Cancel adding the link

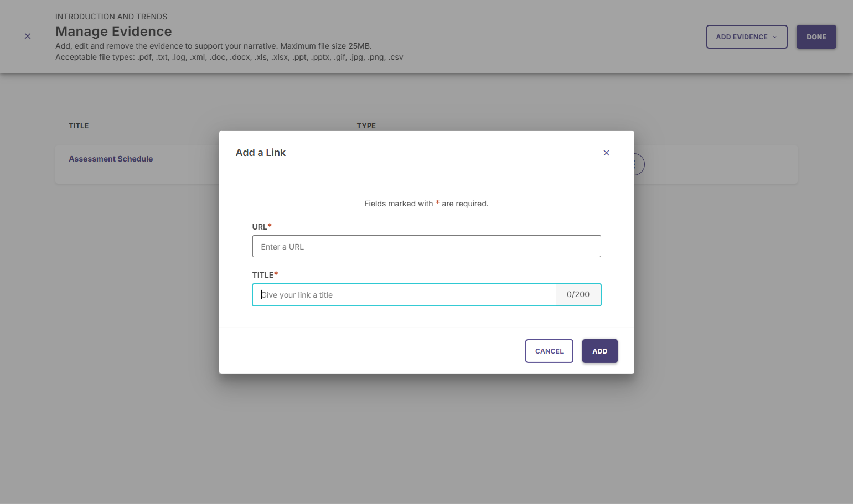pyautogui.click(x=549, y=351)
